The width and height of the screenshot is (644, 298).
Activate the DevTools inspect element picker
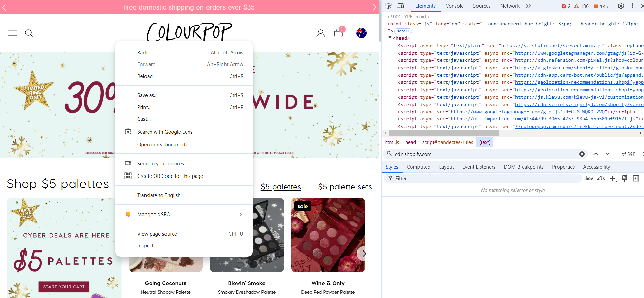point(389,6)
